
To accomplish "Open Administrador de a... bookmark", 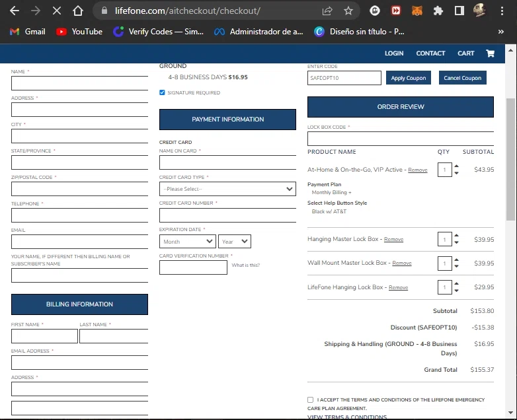I will point(258,32).
